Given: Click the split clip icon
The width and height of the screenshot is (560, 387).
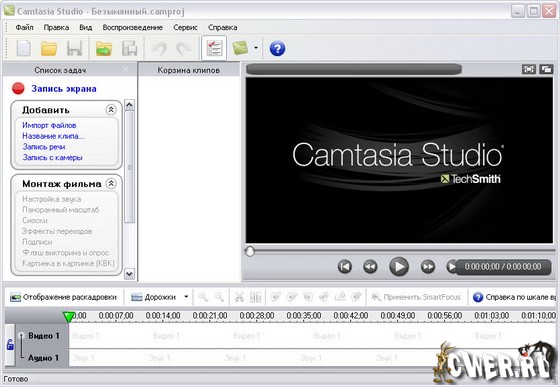Looking at the screenshot, I should [x=255, y=297].
